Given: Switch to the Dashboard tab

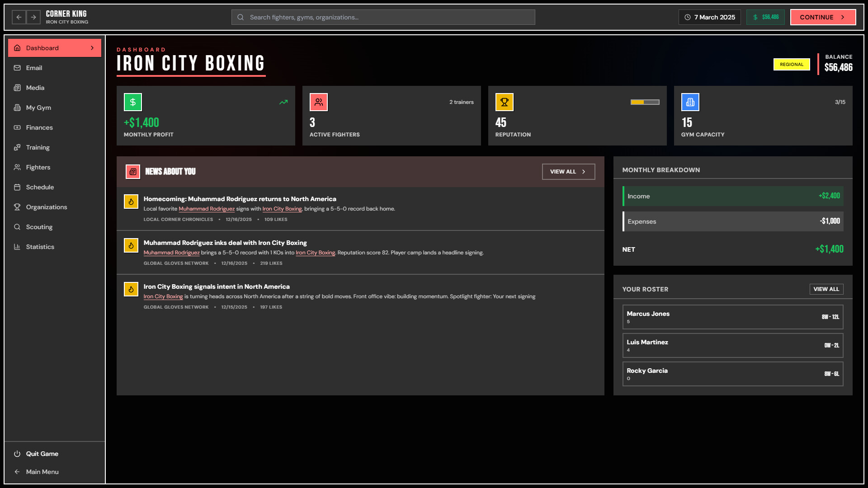Looking at the screenshot, I should coord(42,47).
